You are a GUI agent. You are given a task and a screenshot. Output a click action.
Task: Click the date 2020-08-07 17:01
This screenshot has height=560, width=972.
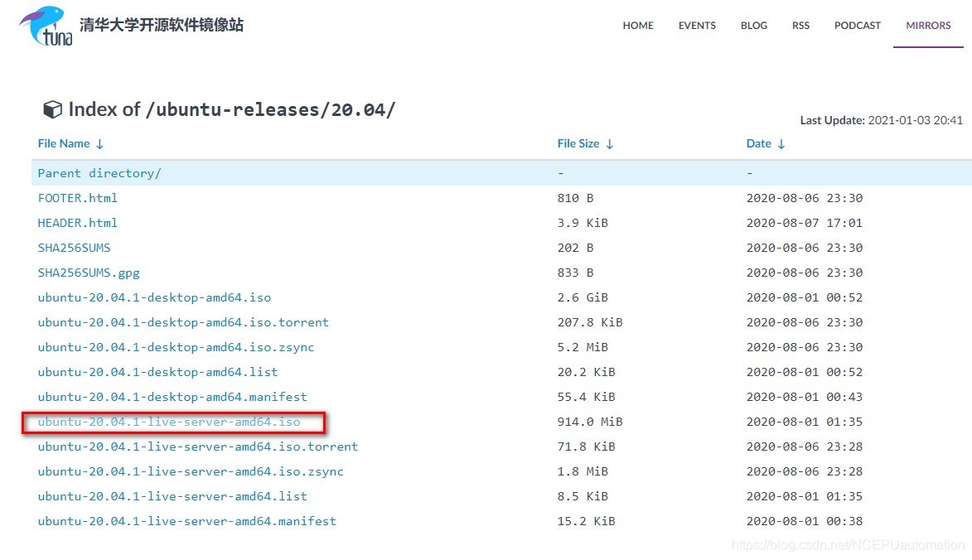point(804,223)
